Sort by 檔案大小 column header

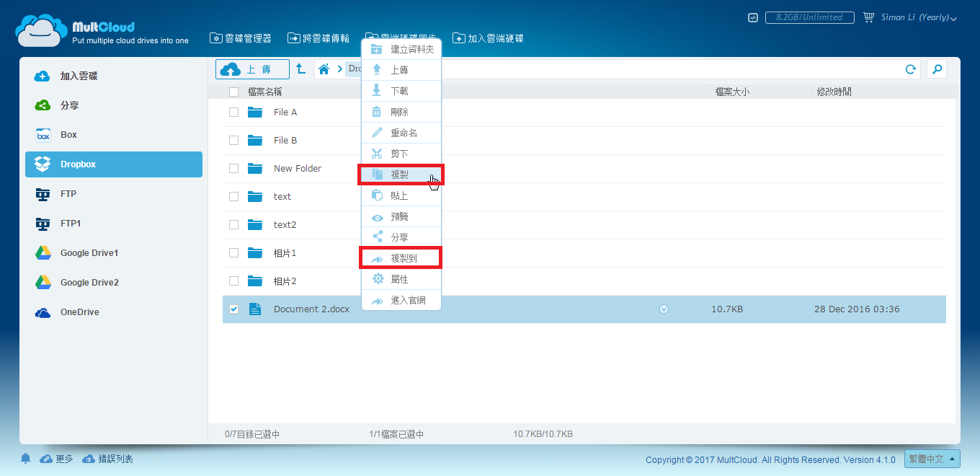pos(732,92)
